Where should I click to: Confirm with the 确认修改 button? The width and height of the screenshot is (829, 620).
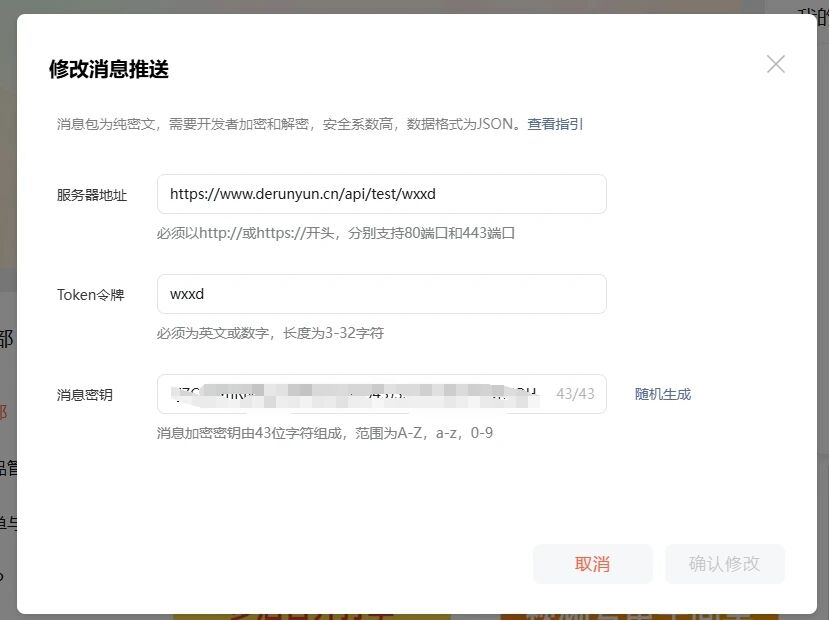(725, 564)
